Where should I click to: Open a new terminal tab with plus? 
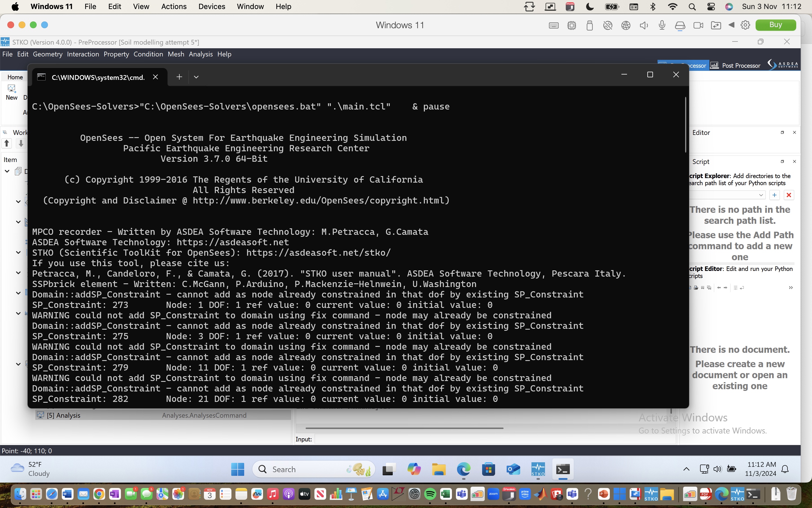coord(179,77)
